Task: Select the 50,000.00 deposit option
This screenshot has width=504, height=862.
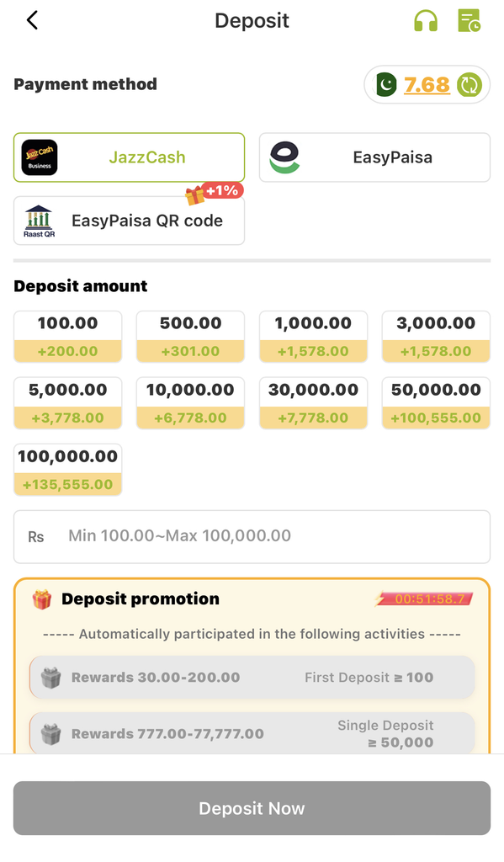Action: click(436, 403)
